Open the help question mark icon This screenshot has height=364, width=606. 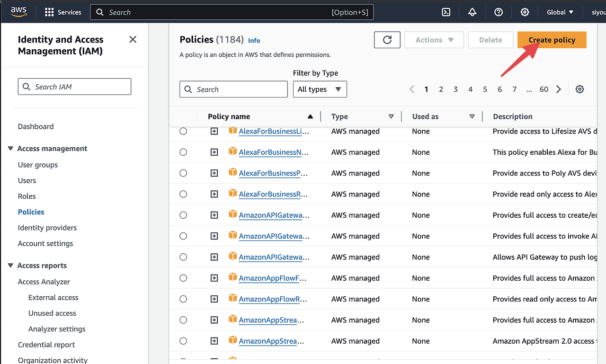pyautogui.click(x=499, y=12)
